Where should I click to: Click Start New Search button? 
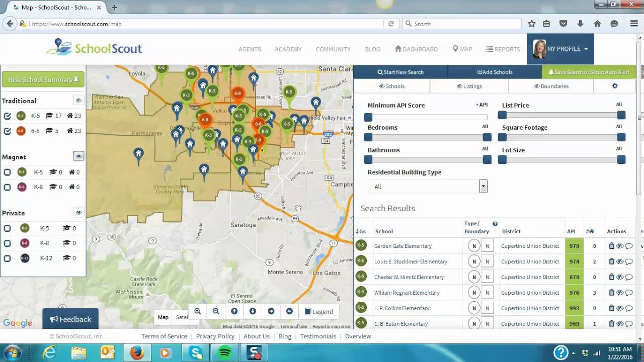[400, 72]
